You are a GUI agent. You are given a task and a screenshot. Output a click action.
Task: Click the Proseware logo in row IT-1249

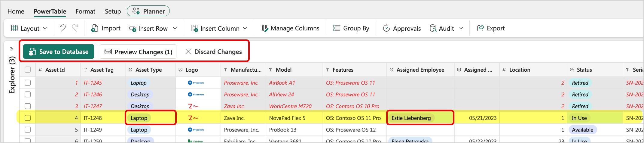point(196,130)
